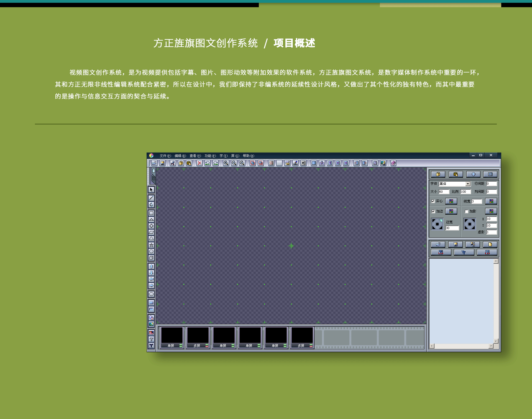The height and width of the screenshot is (419, 532).
Task: Click the undo arrow icon
Action: tap(208, 163)
